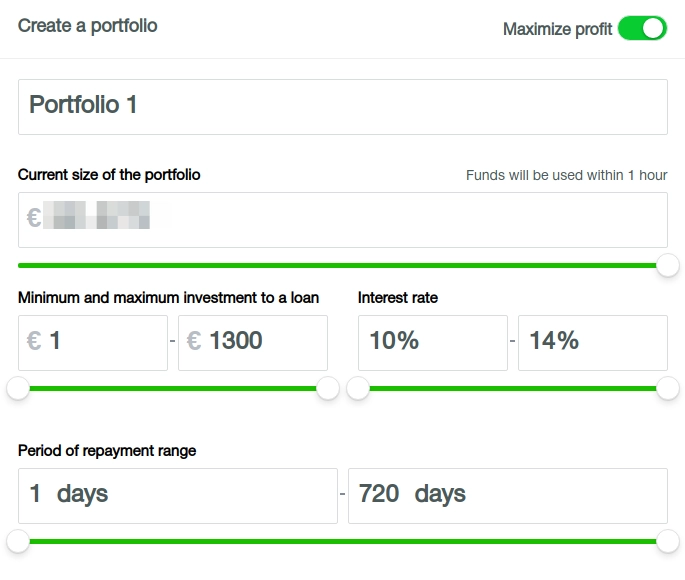Click the maximum interest rate slider handle
Image resolution: width=685 pixels, height=580 pixels.
tap(668, 389)
